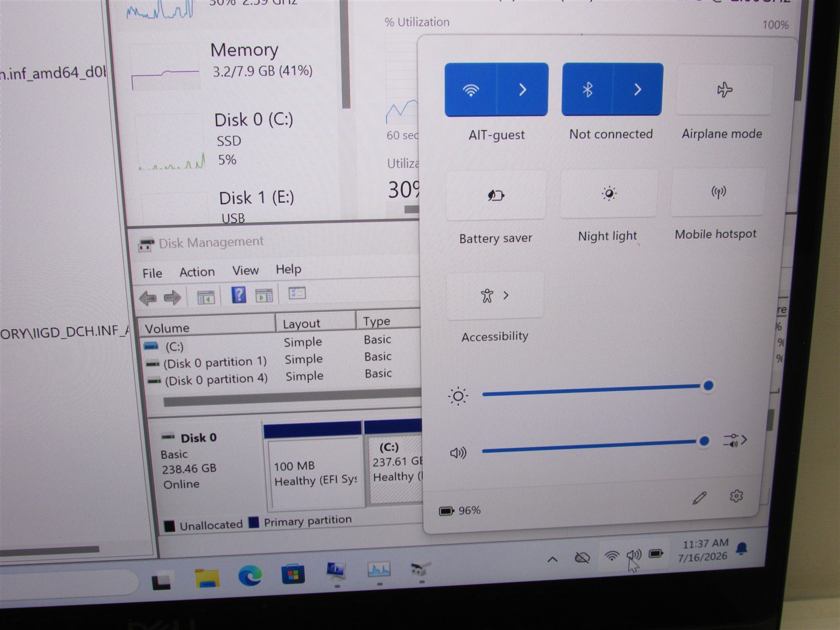Click the taskbar search box
840x630 pixels.
68,583
